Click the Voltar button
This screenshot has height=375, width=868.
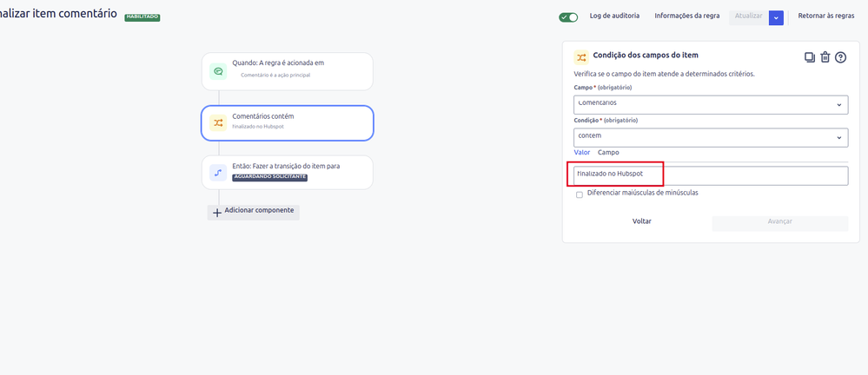[641, 221]
